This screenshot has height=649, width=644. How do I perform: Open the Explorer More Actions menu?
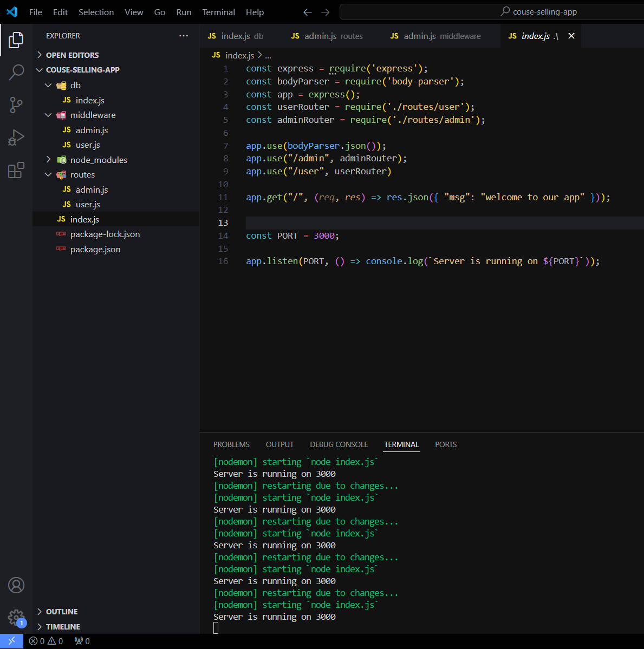(x=183, y=36)
